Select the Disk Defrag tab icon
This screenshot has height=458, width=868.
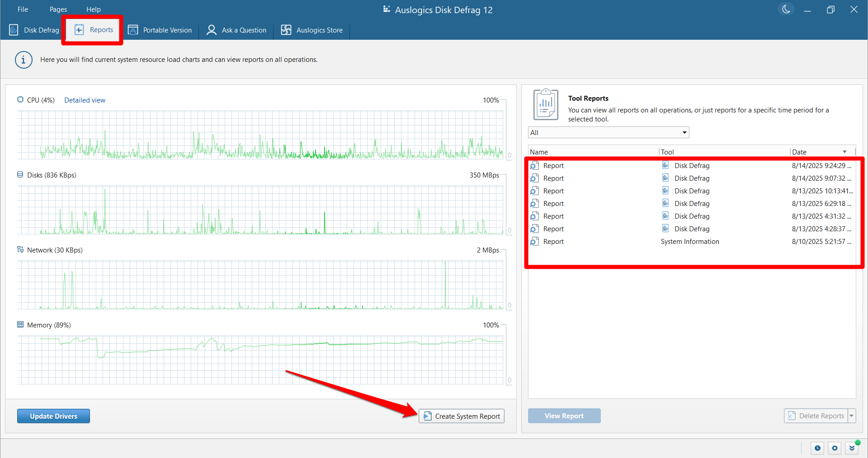[x=13, y=30]
